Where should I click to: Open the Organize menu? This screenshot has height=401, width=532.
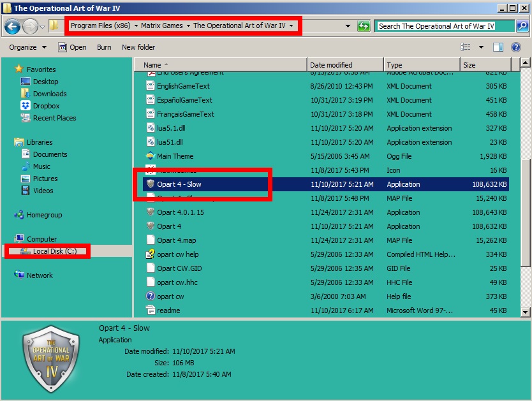[28, 47]
